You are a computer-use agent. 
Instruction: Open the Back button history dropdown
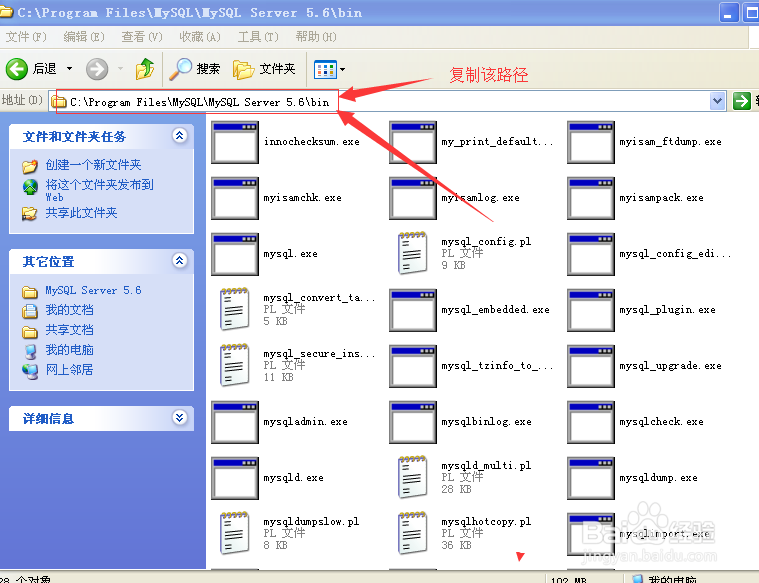tap(70, 69)
